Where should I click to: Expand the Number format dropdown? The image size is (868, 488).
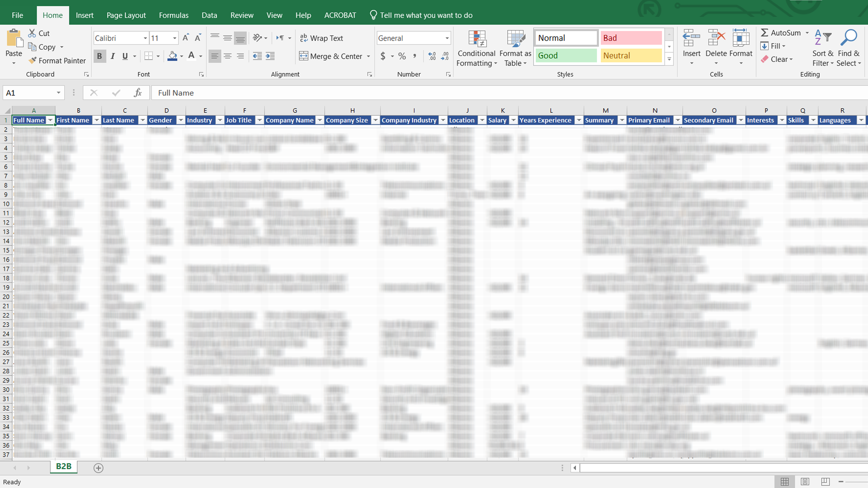[447, 38]
